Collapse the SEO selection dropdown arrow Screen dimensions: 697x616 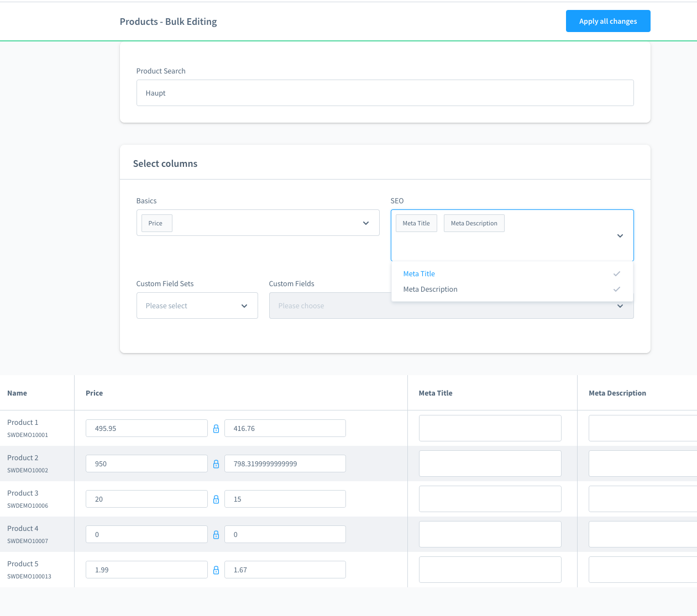620,236
